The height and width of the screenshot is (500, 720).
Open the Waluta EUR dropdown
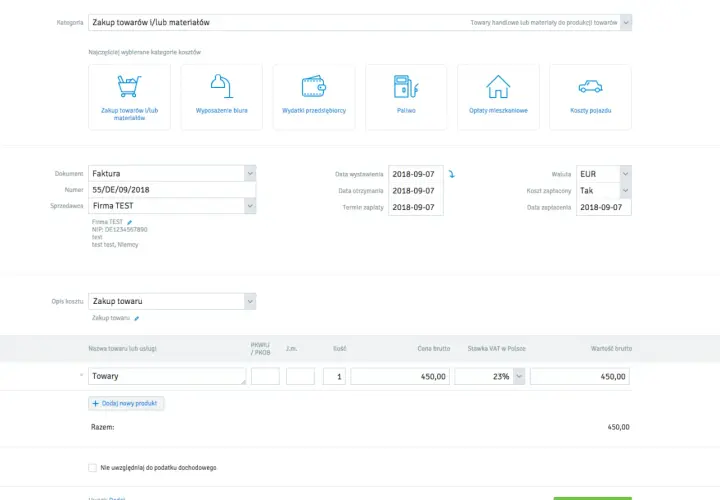tap(625, 174)
